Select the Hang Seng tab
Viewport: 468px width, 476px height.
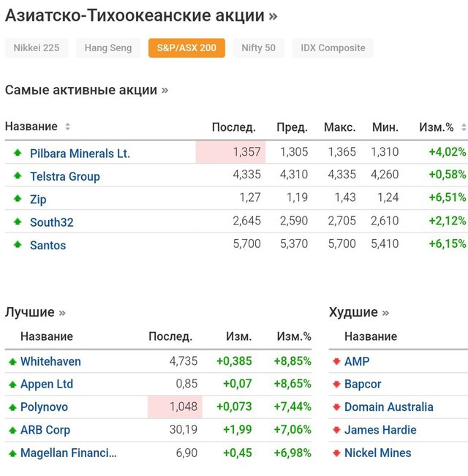click(x=108, y=48)
